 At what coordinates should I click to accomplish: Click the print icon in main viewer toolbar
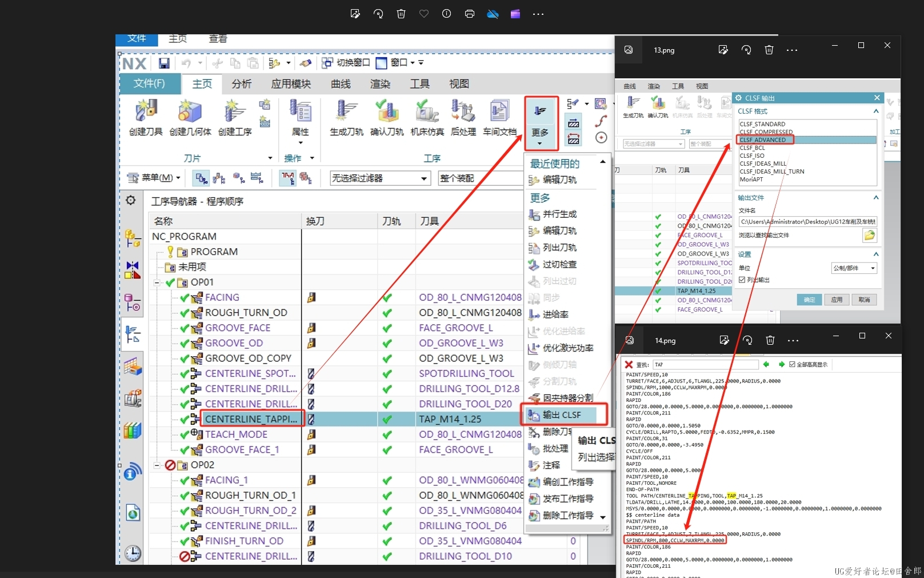[x=470, y=14]
